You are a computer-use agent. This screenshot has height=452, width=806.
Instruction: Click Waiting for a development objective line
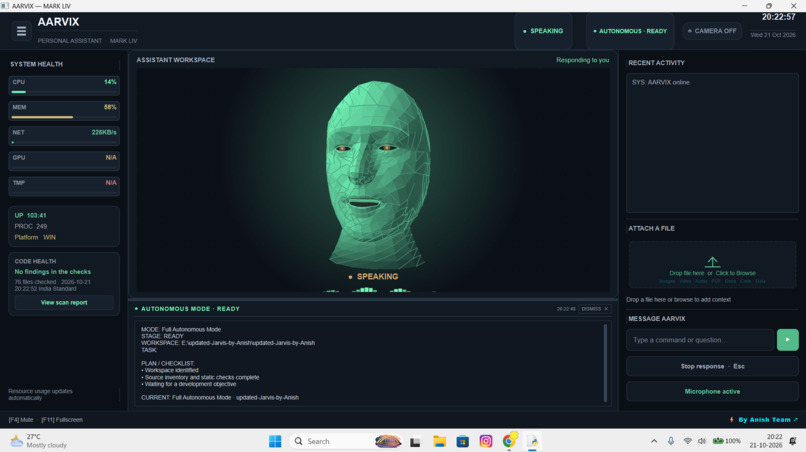(189, 384)
